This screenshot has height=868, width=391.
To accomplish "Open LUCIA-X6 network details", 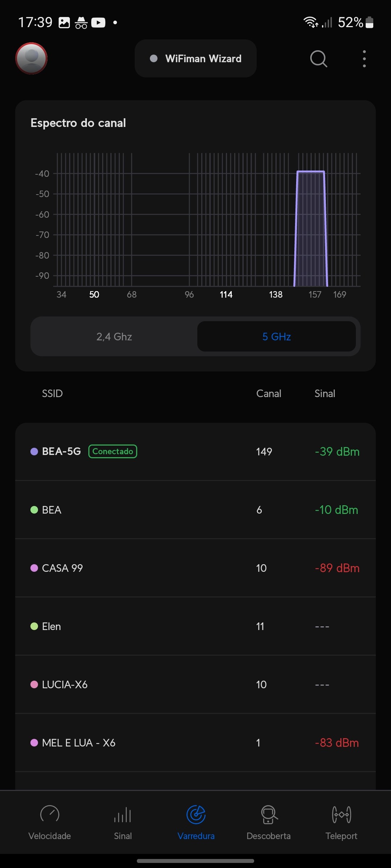I will coord(195,685).
